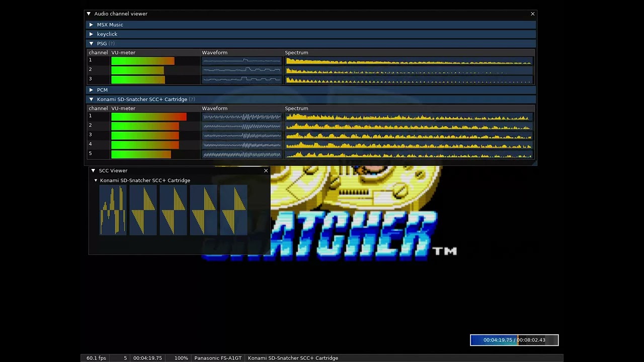
Task: Collapse the Audio channel viewer window triangle
Action: point(89,14)
